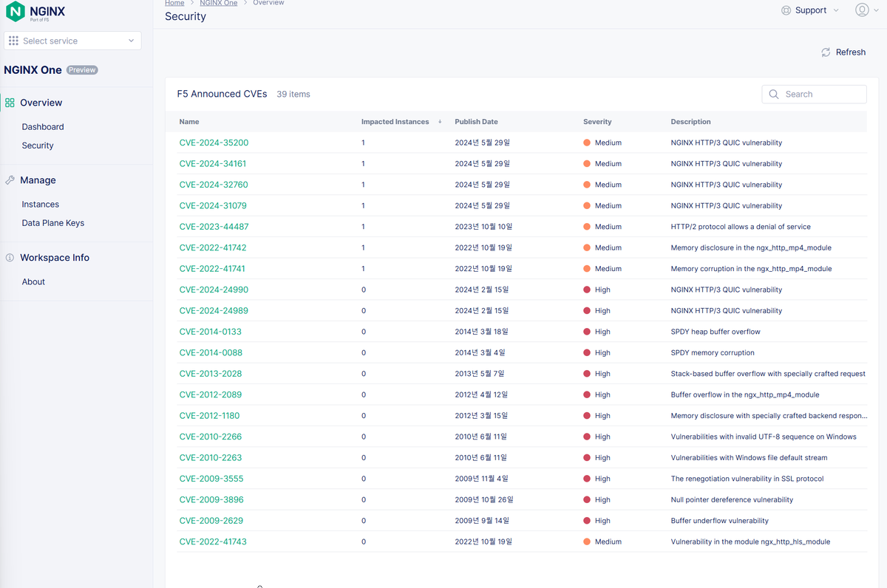887x588 pixels.
Task: Open Instances under the Manage section
Action: click(40, 204)
